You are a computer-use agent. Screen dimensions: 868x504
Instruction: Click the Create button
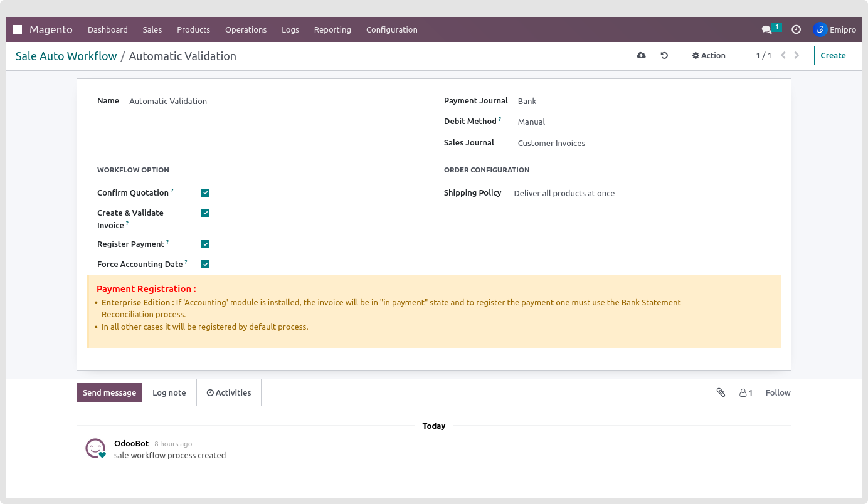[833, 56]
